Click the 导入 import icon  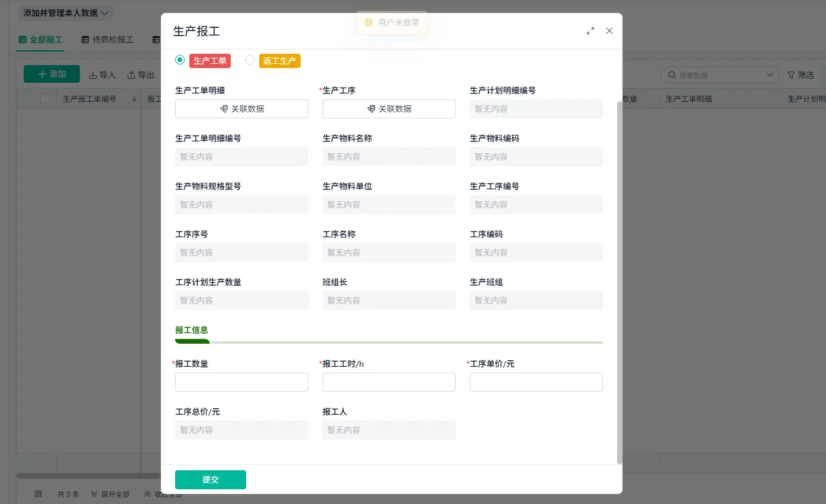point(93,75)
